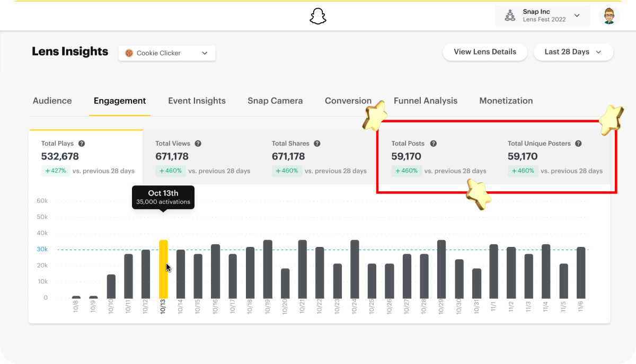Click the chart bar for 10/24

[x=355, y=269]
